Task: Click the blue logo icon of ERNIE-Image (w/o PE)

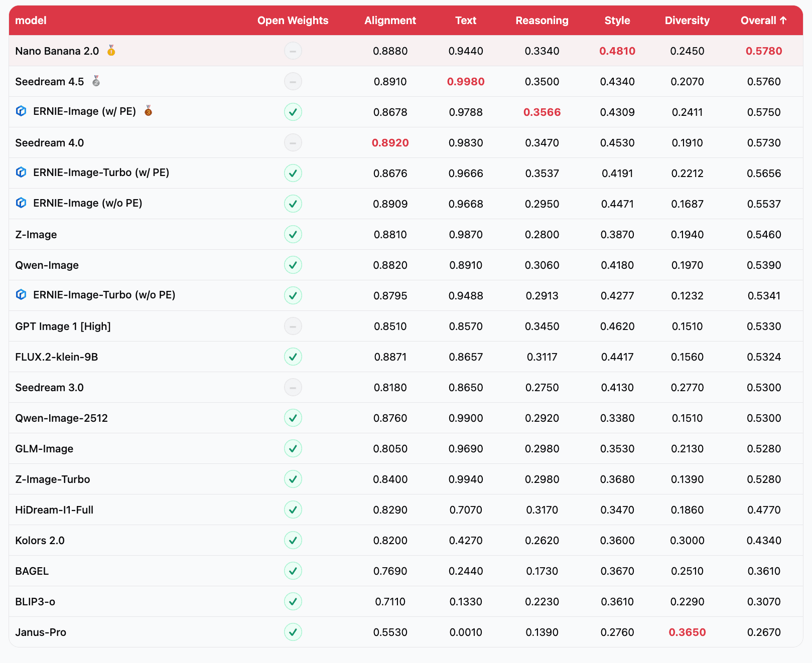Action: [21, 203]
